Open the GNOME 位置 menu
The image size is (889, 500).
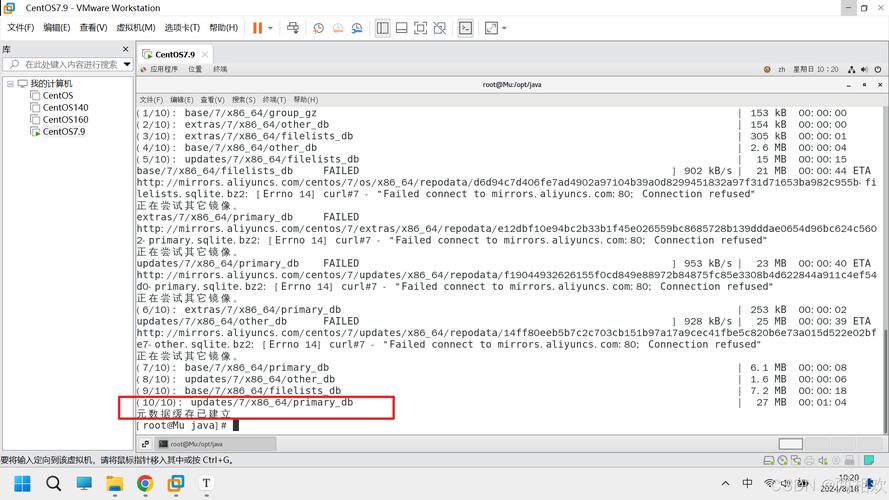pos(195,69)
